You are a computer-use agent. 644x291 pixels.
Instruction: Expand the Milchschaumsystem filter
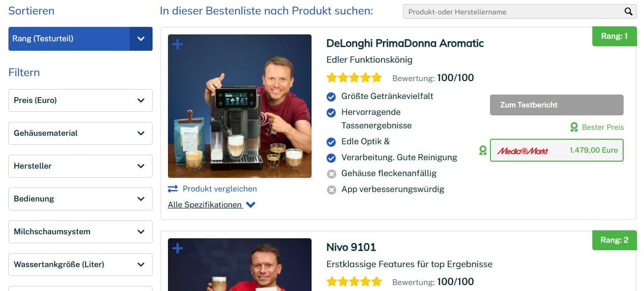pyautogui.click(x=80, y=232)
